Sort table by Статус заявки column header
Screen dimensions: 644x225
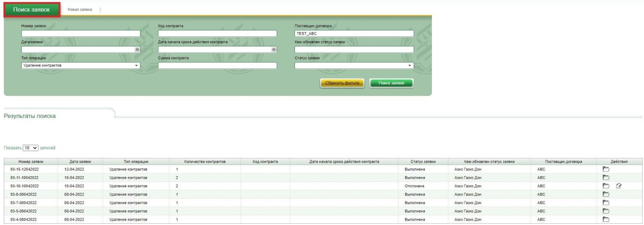click(423, 162)
